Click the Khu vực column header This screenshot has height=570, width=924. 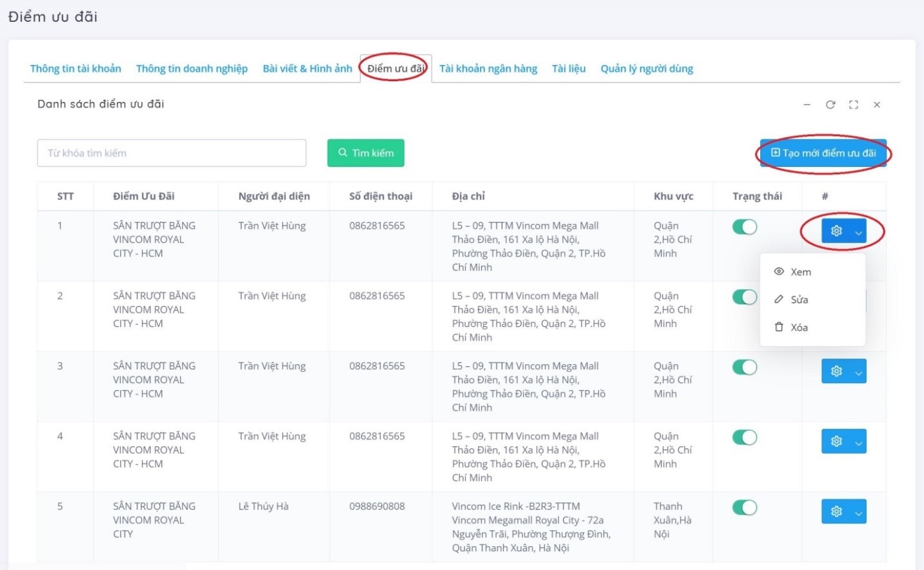click(x=673, y=196)
